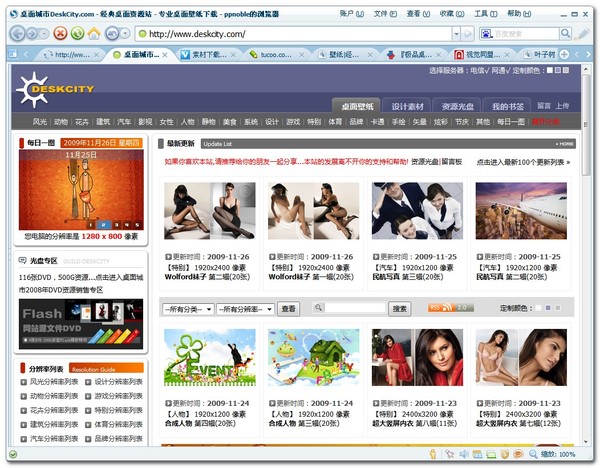Open the back/forward history dropdown arrow
This screenshot has height=468, width=600.
tap(44, 34)
